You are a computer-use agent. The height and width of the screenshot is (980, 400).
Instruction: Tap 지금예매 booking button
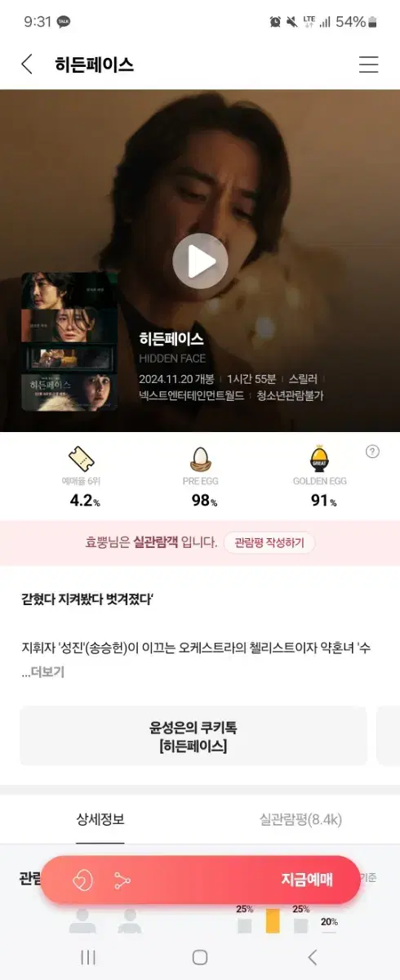(x=307, y=880)
